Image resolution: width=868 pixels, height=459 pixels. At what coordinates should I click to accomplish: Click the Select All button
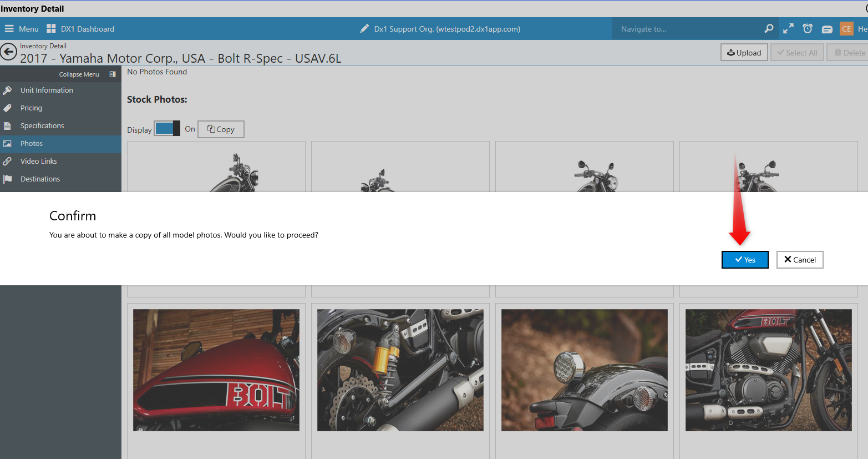click(x=797, y=53)
